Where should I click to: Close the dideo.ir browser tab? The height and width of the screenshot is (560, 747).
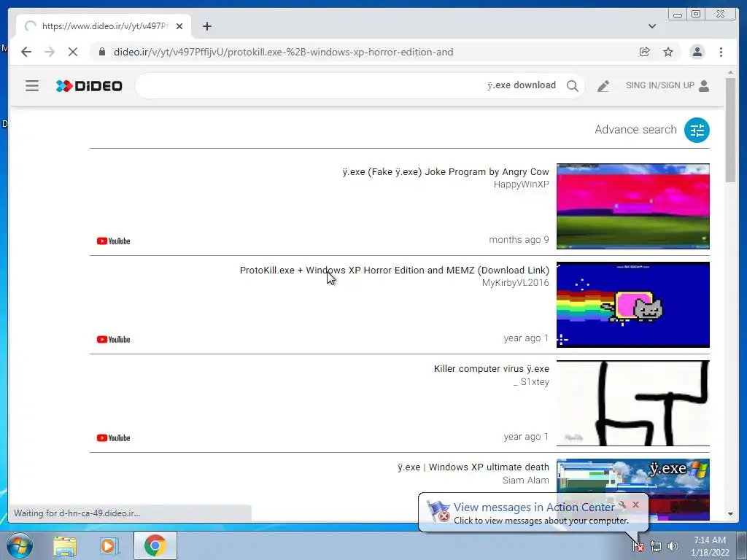[x=179, y=26]
